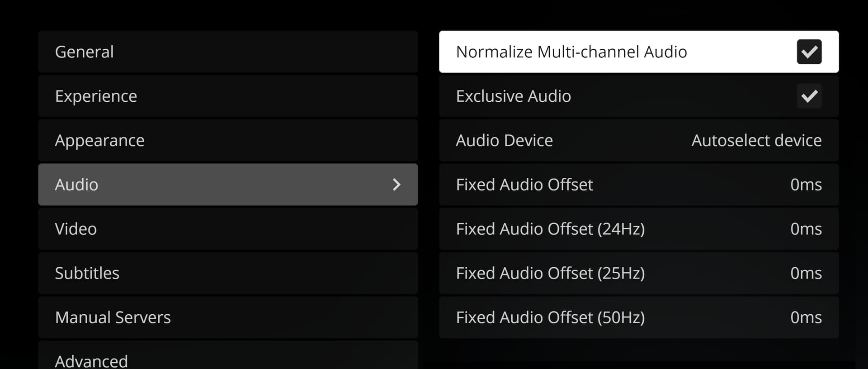This screenshot has width=868, height=369.
Task: Click the Fixed Audio Offset (50Hz) label
Action: (550, 317)
